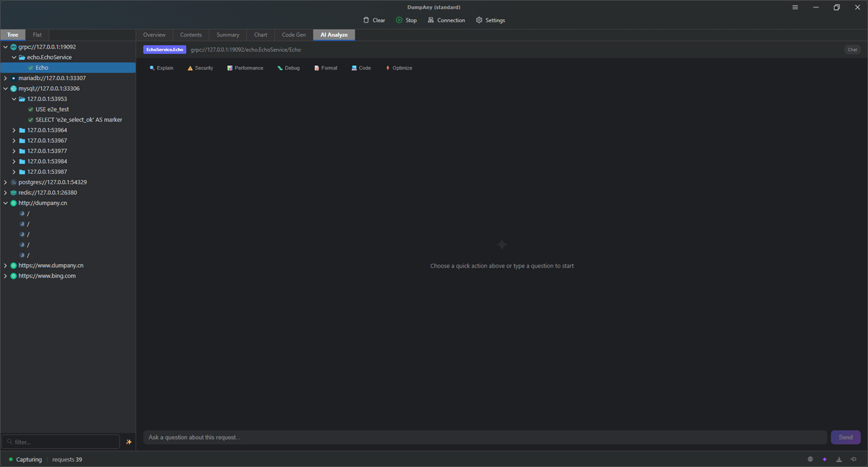The height and width of the screenshot is (467, 868).
Task: Expand the 127.0.0.1:53967 folder
Action: coord(14,141)
